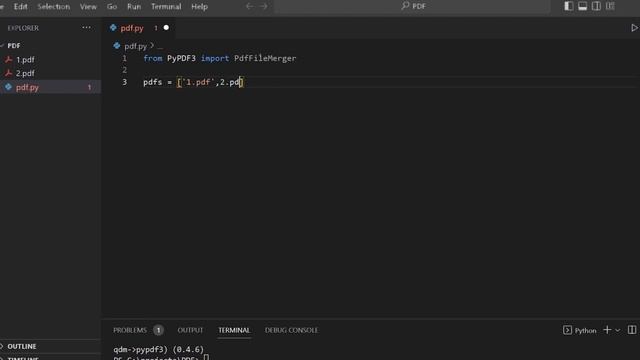640x360 pixels.
Task: Split the terminal
Action: 632,330
